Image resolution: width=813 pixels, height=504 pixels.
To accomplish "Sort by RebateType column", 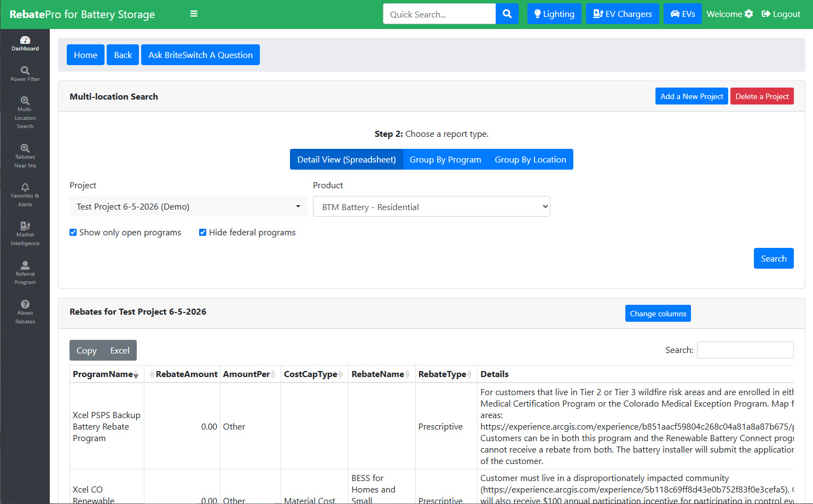I will tap(446, 374).
